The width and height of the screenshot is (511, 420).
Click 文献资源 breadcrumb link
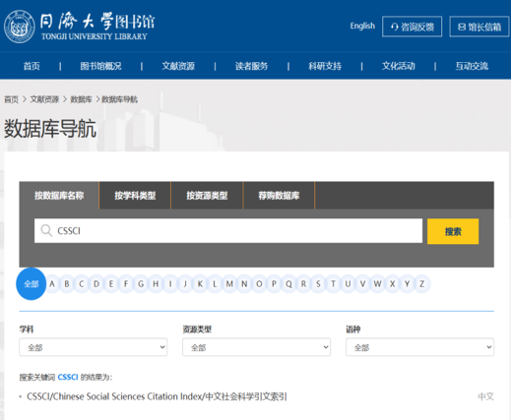pos(44,99)
